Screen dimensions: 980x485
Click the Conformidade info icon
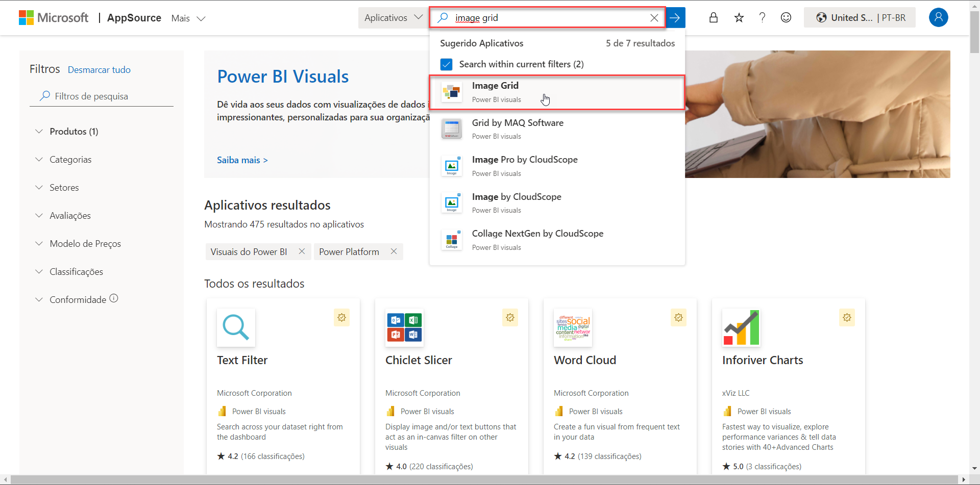coord(114,298)
